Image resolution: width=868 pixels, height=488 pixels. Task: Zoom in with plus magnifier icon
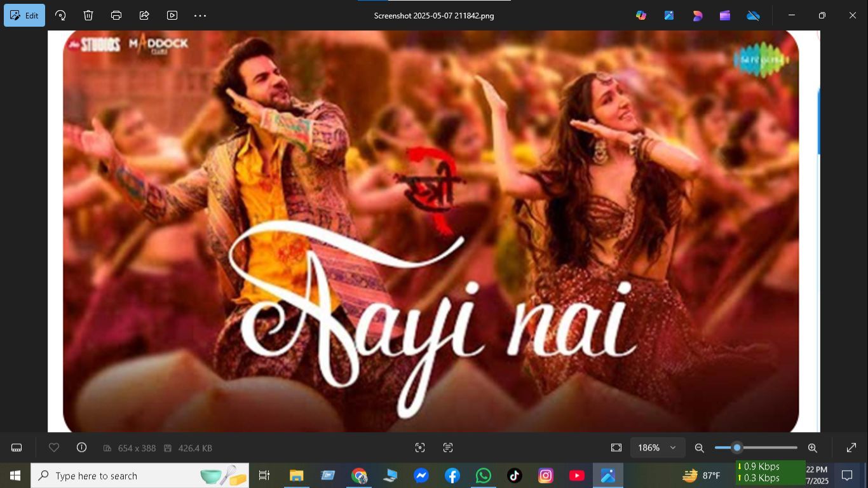[x=812, y=448]
